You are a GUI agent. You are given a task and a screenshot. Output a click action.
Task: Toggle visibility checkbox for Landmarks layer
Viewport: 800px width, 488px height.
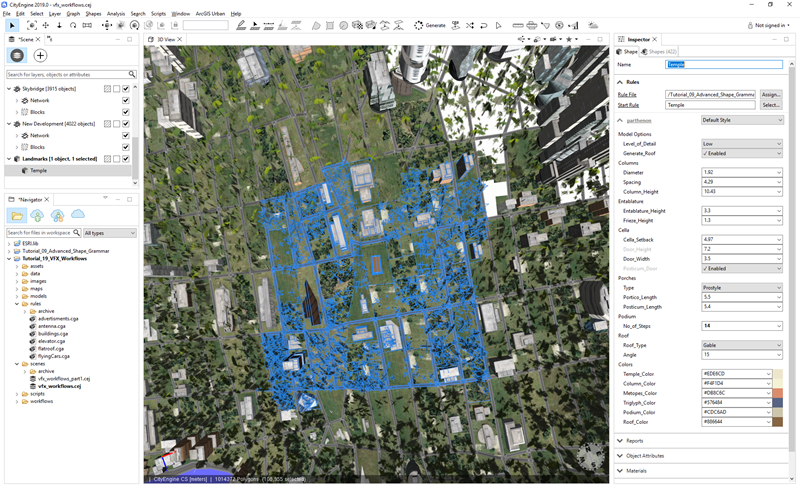126,159
